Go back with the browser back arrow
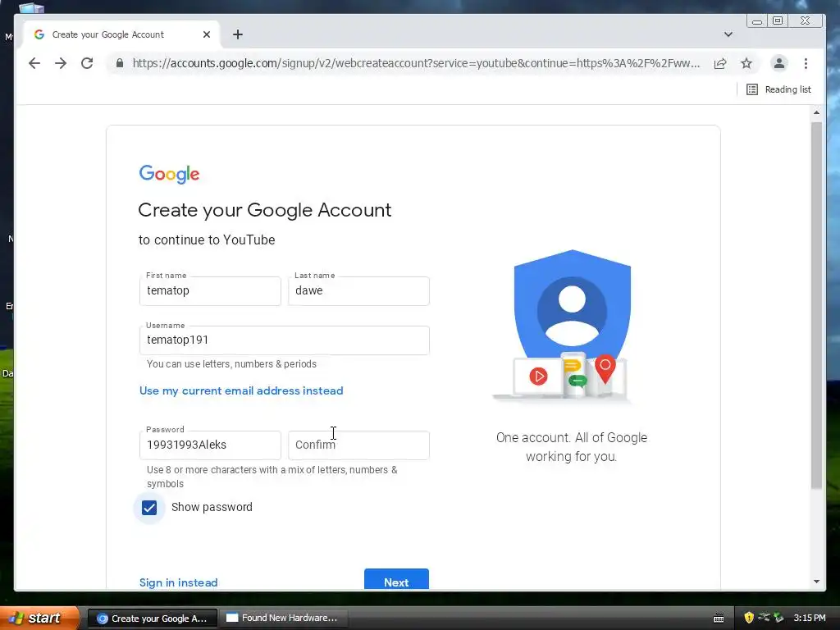 click(x=34, y=63)
